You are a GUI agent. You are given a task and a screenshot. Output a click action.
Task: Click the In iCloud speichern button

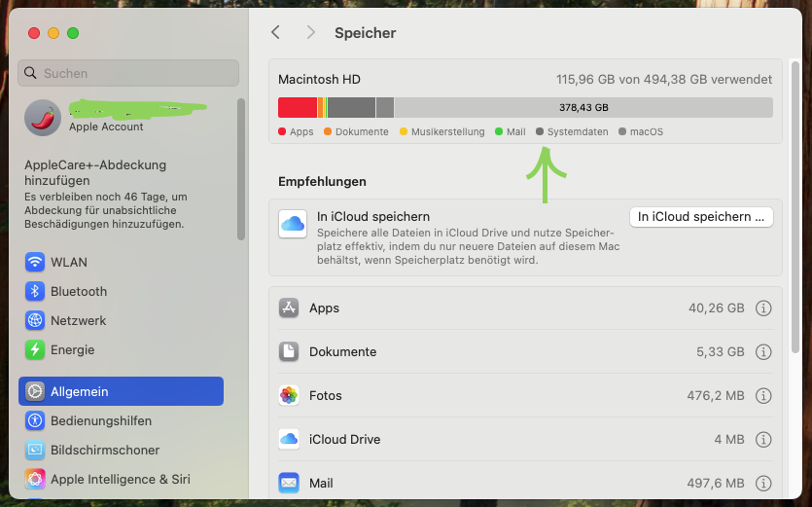pos(701,217)
